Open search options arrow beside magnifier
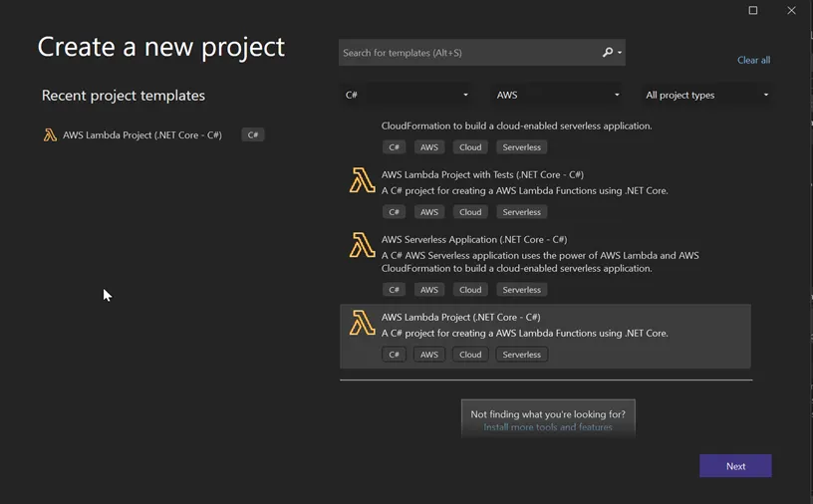The image size is (813, 504). pyautogui.click(x=620, y=53)
